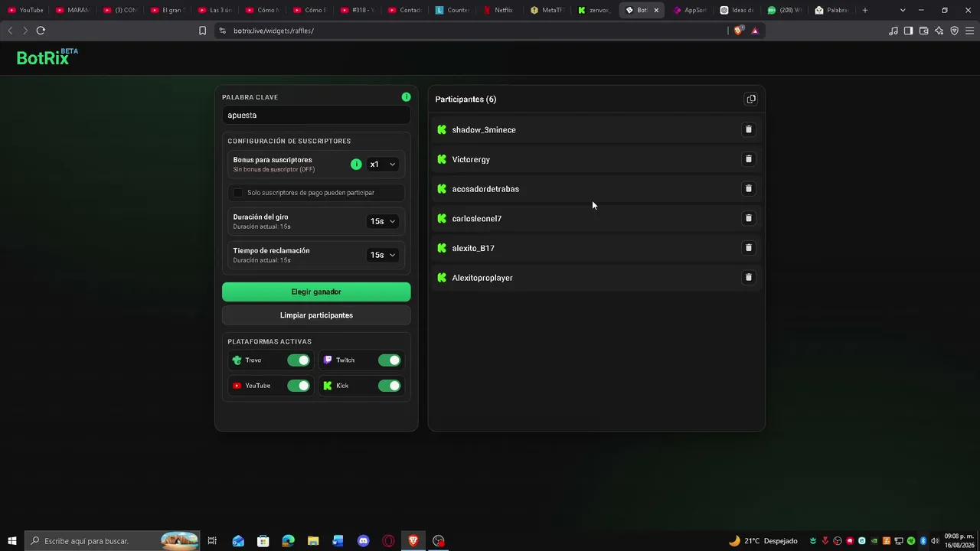980x551 pixels.
Task: Delete participant Victorergy
Action: [749, 159]
